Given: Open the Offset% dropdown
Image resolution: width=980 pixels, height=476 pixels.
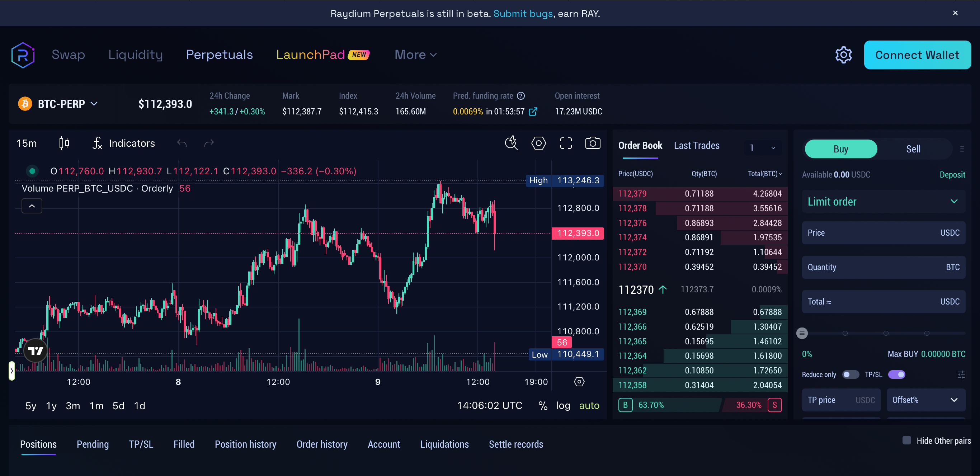Looking at the screenshot, I should click(925, 400).
